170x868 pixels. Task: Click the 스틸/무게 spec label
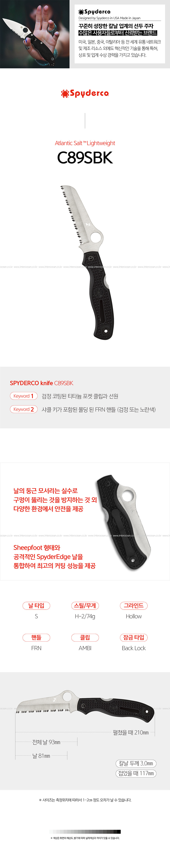pyautogui.click(x=85, y=605)
